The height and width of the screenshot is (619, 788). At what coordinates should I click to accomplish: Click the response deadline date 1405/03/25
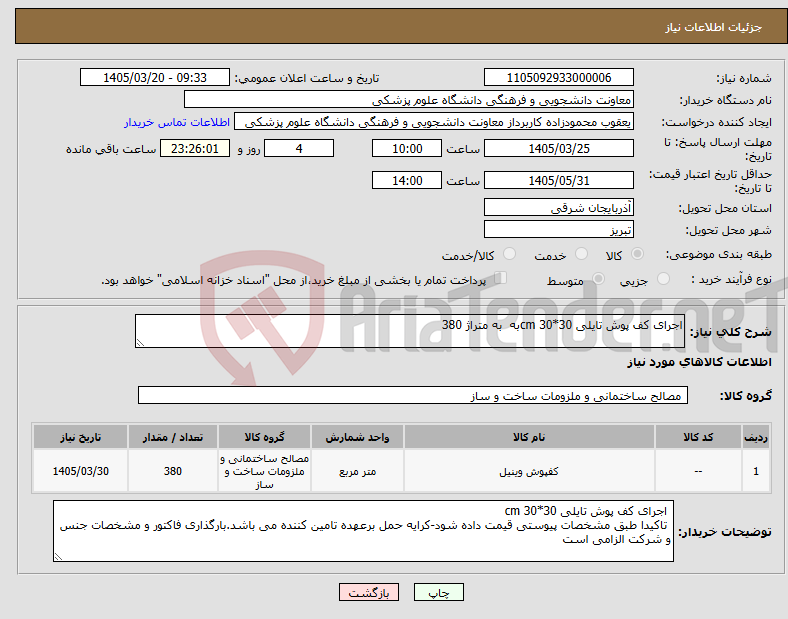(558, 148)
